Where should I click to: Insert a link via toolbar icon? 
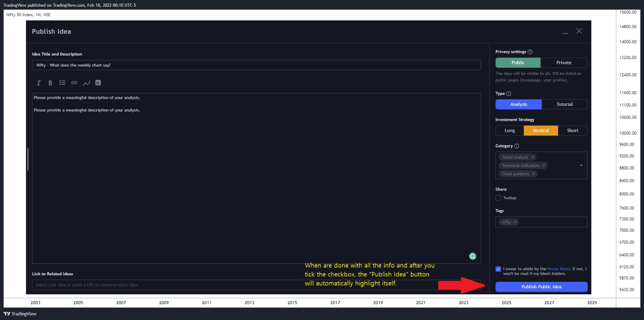coord(74,83)
